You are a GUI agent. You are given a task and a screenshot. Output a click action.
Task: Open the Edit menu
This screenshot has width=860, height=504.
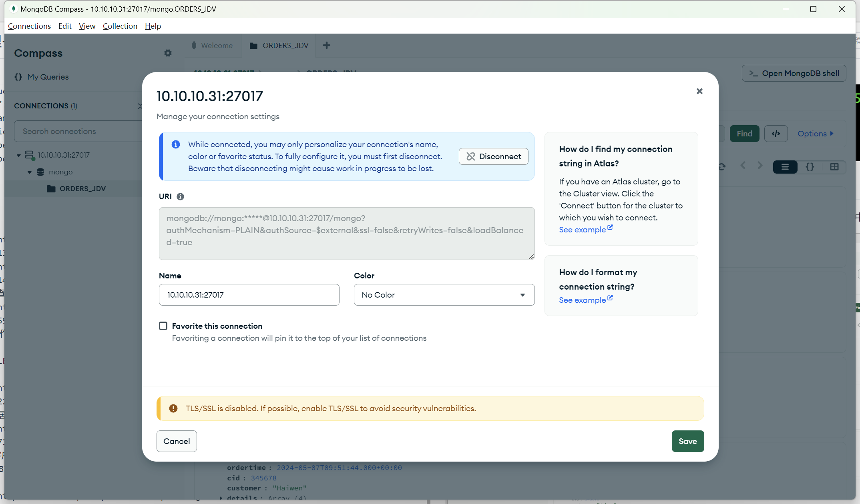(65, 26)
